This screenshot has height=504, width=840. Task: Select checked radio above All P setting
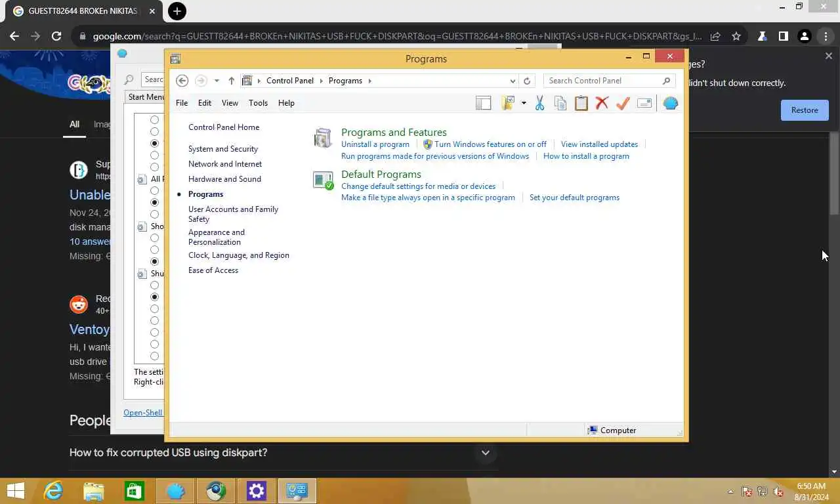[155, 144]
